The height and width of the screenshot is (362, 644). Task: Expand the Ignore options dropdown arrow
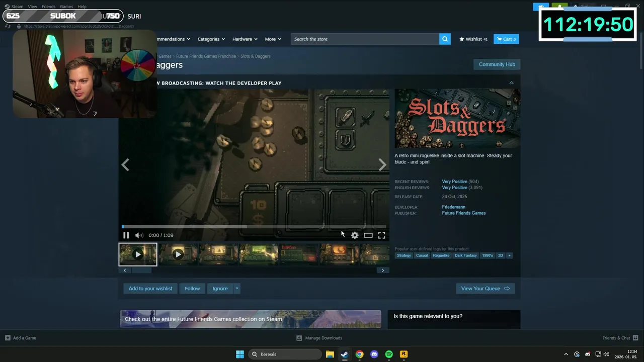tap(237, 289)
